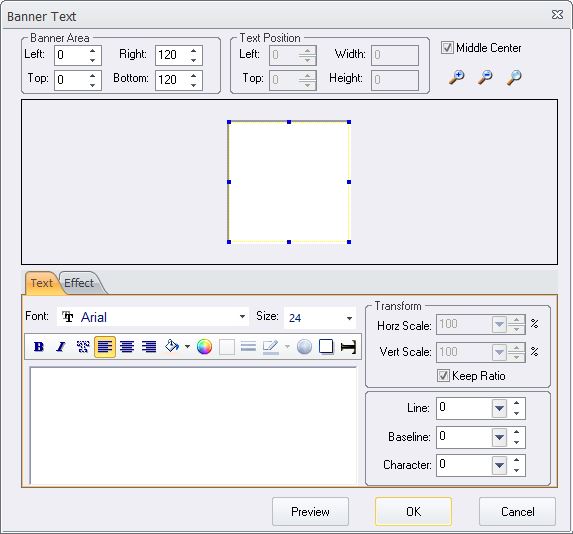Select the Text tab
This screenshot has height=534, width=573.
(41, 283)
